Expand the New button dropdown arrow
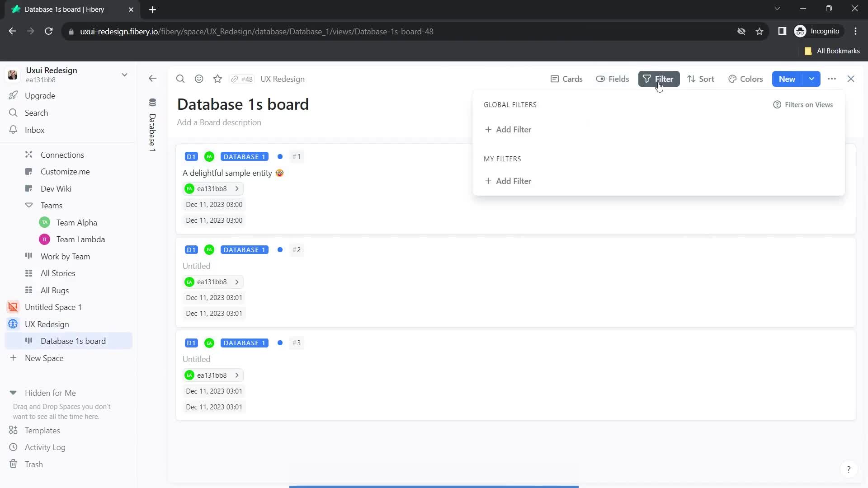Image resolution: width=868 pixels, height=488 pixels. click(812, 79)
